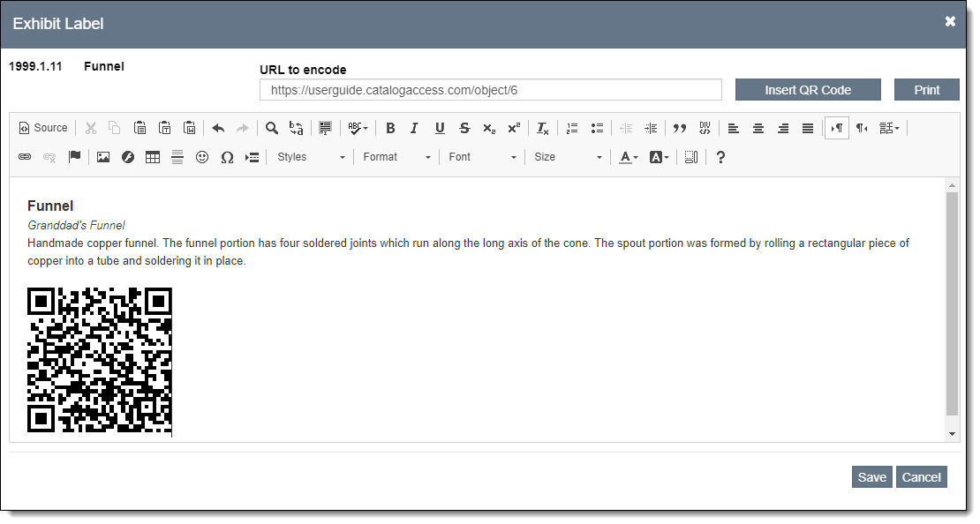Open the Replace tool
The width and height of the screenshot is (980, 524).
pyautogui.click(x=297, y=128)
